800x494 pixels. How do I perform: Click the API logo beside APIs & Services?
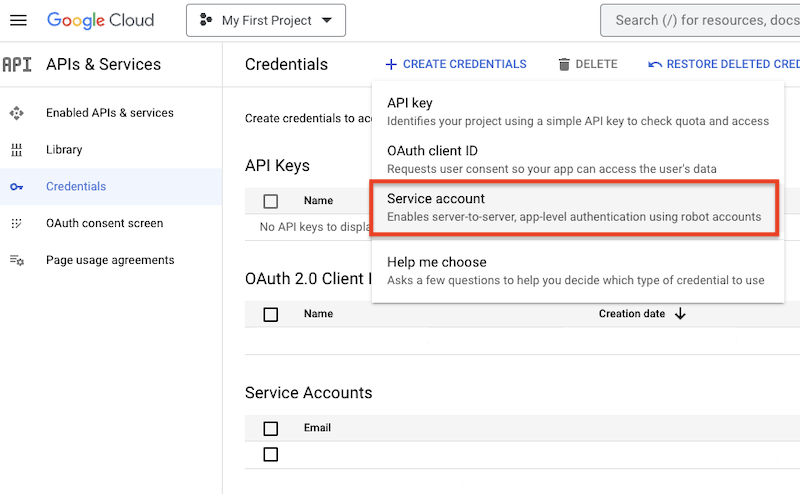click(17, 65)
